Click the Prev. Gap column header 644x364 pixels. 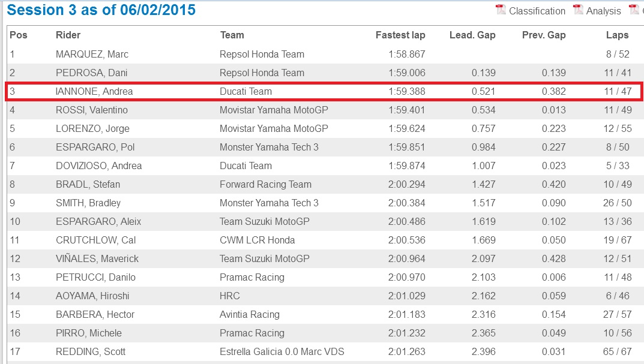[x=544, y=35]
